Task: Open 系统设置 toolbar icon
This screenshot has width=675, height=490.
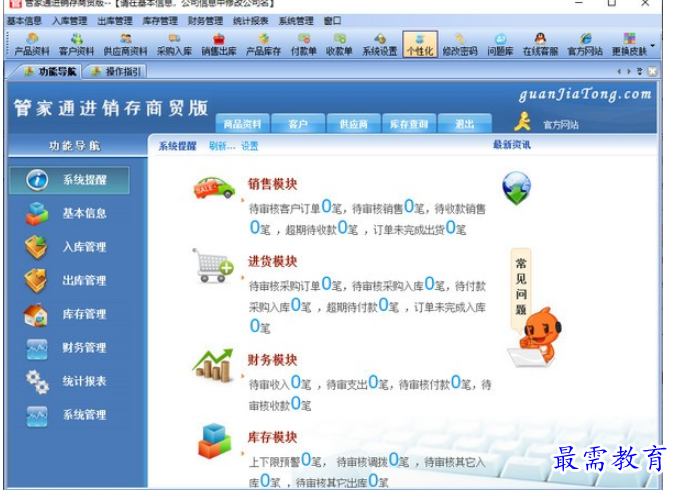Action: coord(380,45)
